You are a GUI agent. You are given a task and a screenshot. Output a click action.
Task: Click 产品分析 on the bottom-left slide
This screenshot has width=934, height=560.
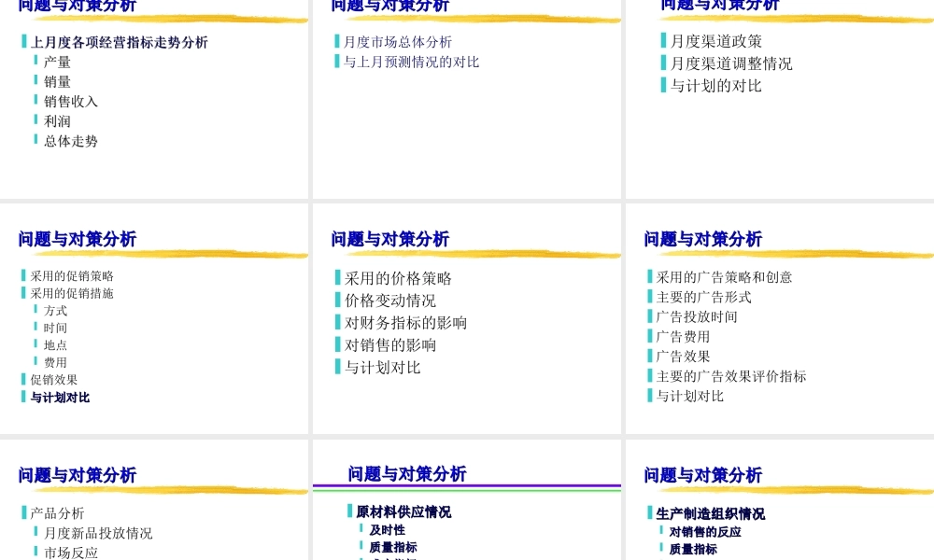55,512
